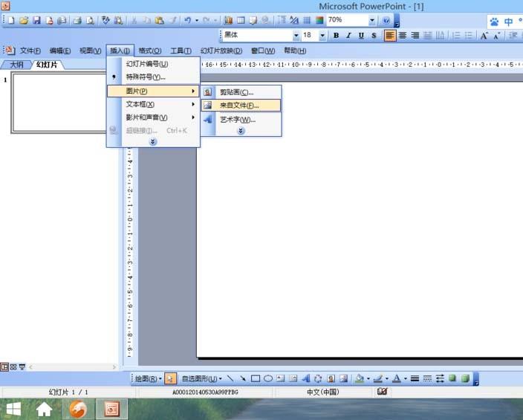Viewport: 523px width, 420px height.
Task: Click the Line tool in drawing toolbar
Action: point(230,378)
